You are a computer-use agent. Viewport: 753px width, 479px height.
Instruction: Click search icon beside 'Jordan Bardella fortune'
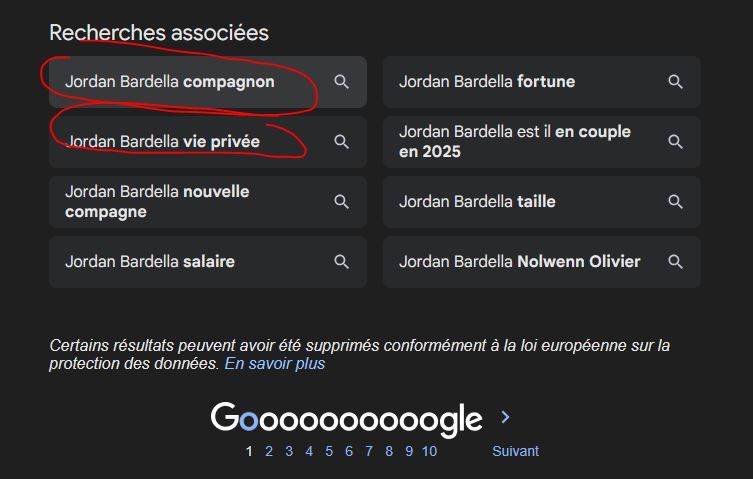click(675, 82)
